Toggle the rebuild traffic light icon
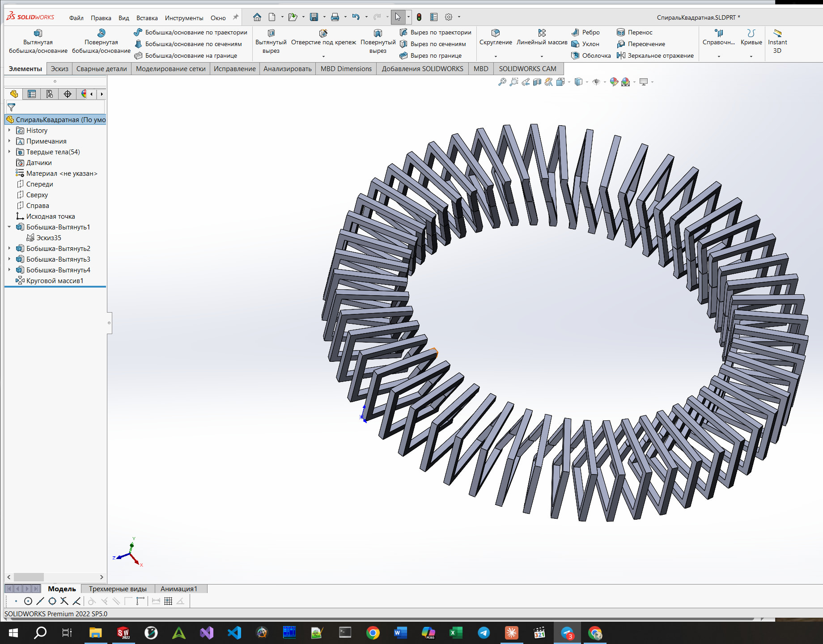 (419, 17)
